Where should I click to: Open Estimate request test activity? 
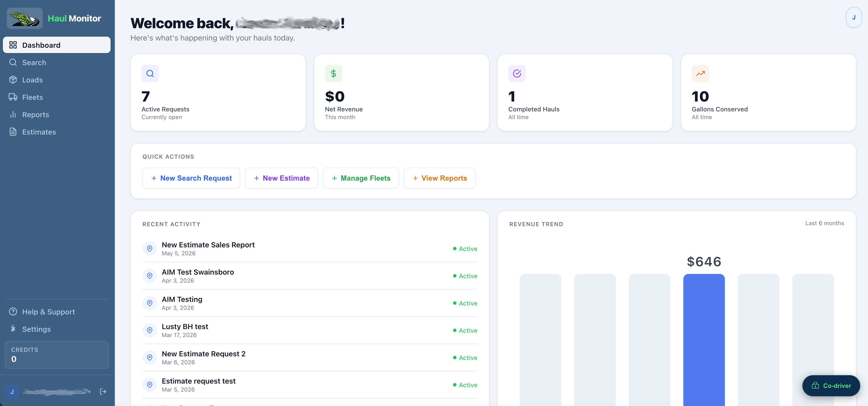click(x=310, y=385)
